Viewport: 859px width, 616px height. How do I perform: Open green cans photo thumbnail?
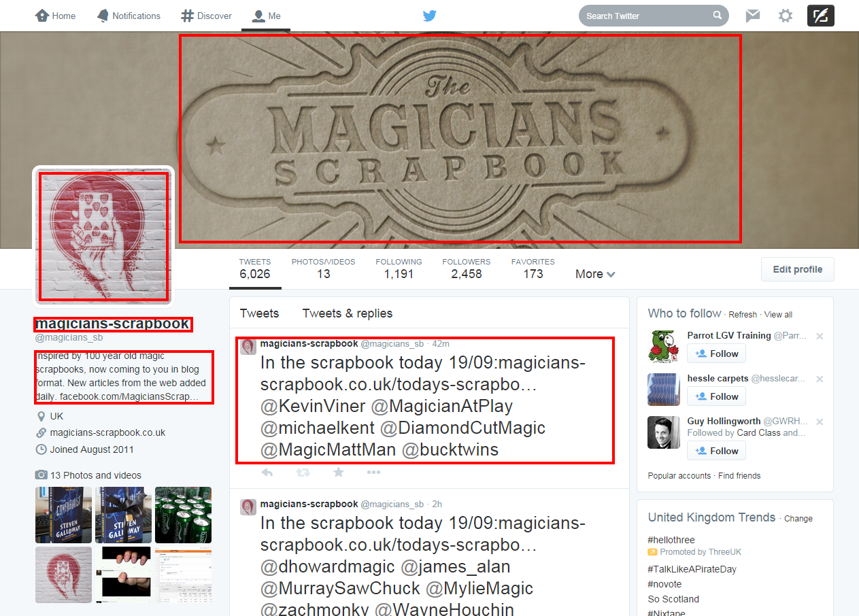point(183,514)
